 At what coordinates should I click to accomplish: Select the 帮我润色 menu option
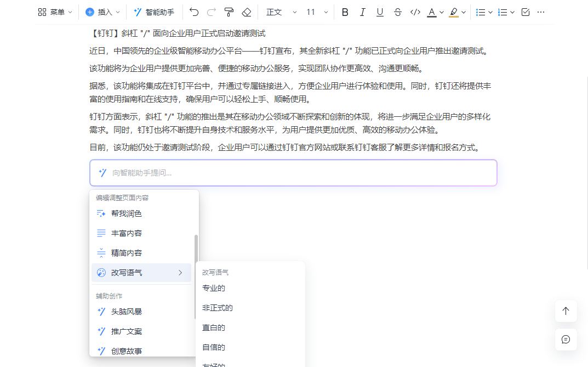click(x=127, y=213)
